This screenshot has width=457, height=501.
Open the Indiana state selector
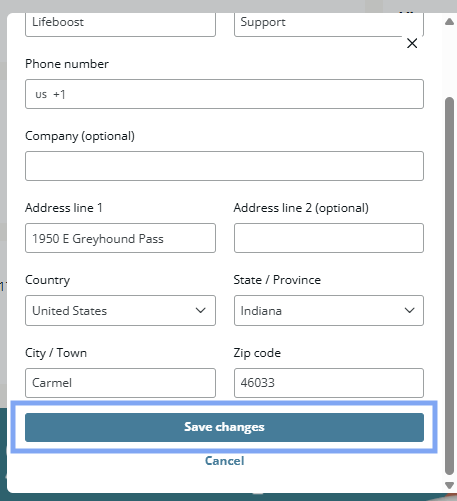329,310
